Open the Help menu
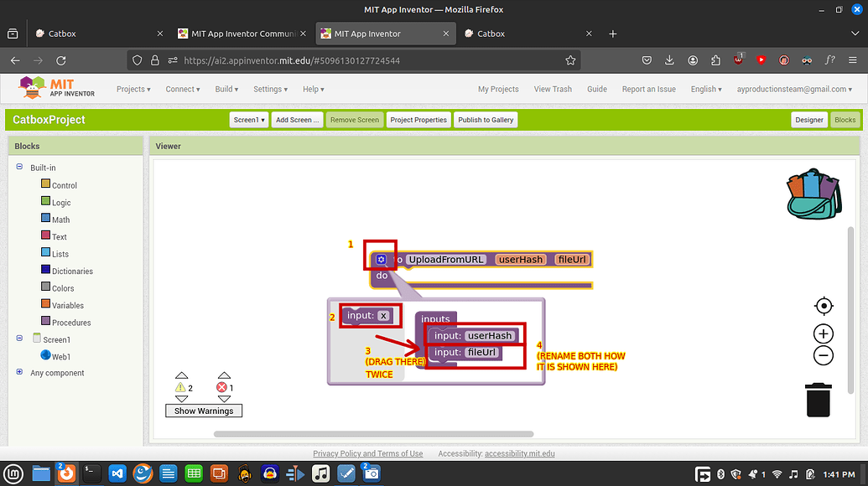Viewport: 868px width, 486px height. (311, 89)
